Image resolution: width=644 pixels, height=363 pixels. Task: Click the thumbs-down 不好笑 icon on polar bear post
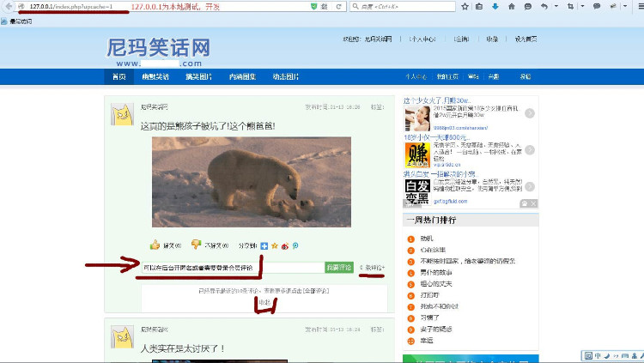point(196,245)
